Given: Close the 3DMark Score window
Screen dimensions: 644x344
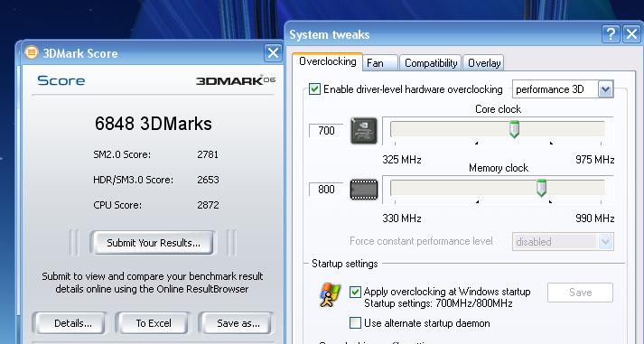Looking at the screenshot, I should pyautogui.click(x=273, y=53).
